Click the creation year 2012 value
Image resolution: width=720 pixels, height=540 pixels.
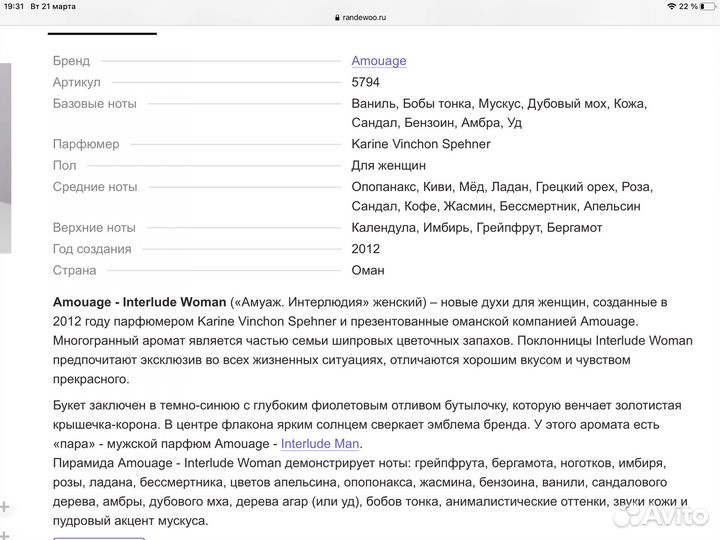(x=366, y=249)
